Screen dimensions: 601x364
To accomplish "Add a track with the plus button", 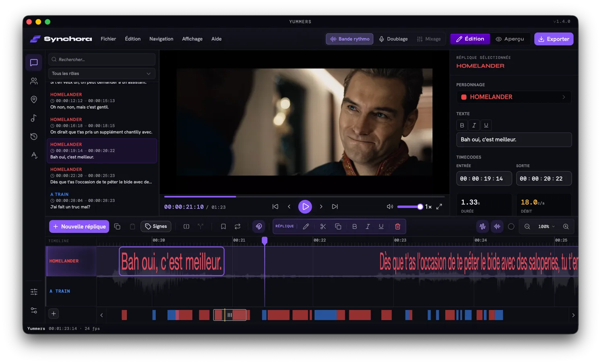I will click(x=54, y=314).
